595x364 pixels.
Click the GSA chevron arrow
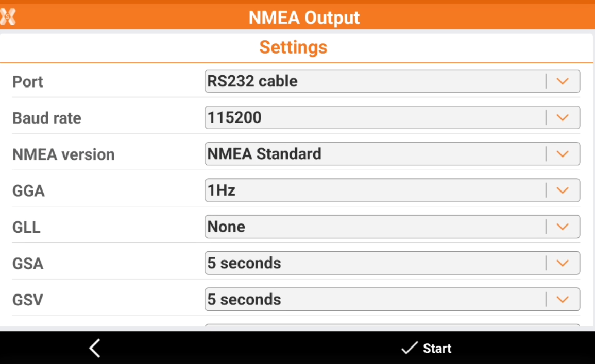(x=563, y=263)
